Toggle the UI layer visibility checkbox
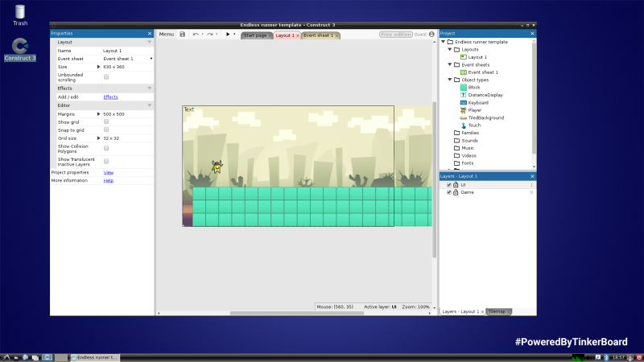 coord(449,185)
